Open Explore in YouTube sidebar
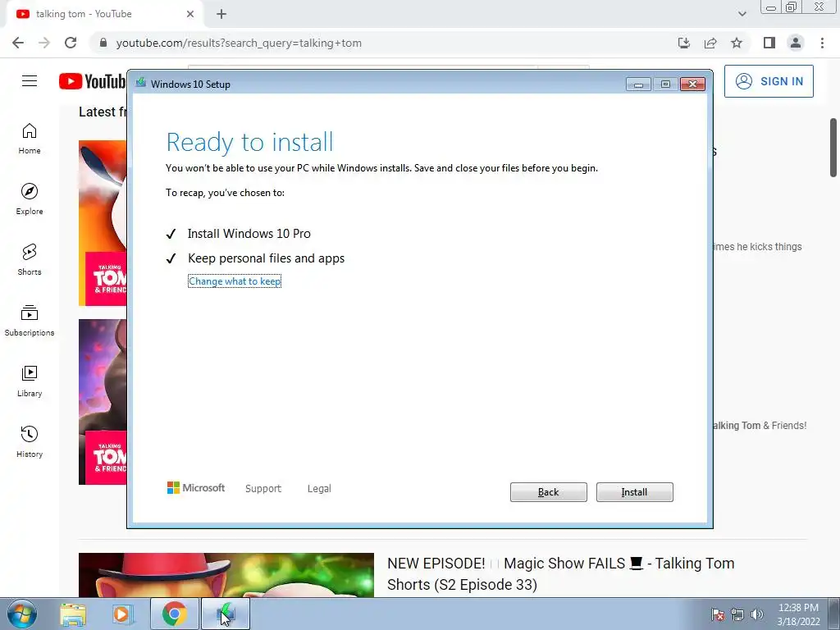 (30, 199)
